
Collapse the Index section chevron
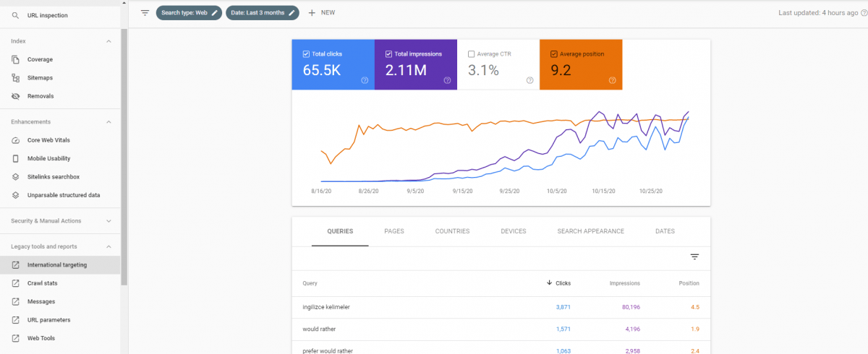(x=109, y=41)
